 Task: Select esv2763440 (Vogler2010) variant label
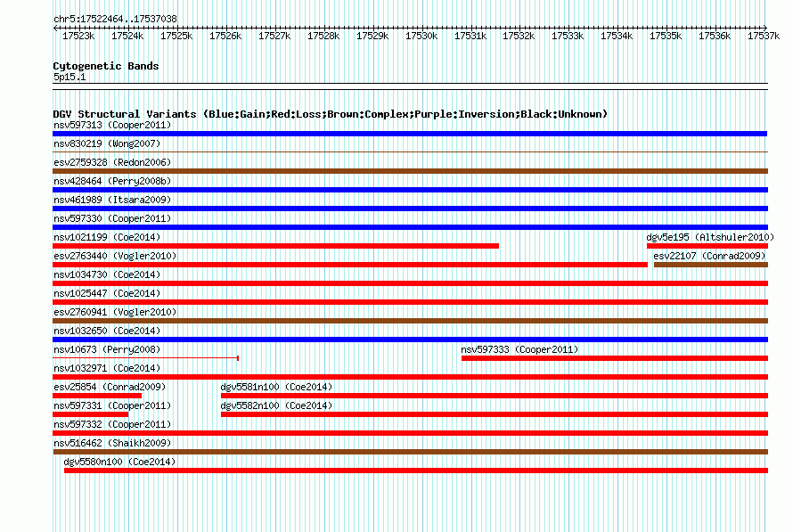pyautogui.click(x=115, y=256)
